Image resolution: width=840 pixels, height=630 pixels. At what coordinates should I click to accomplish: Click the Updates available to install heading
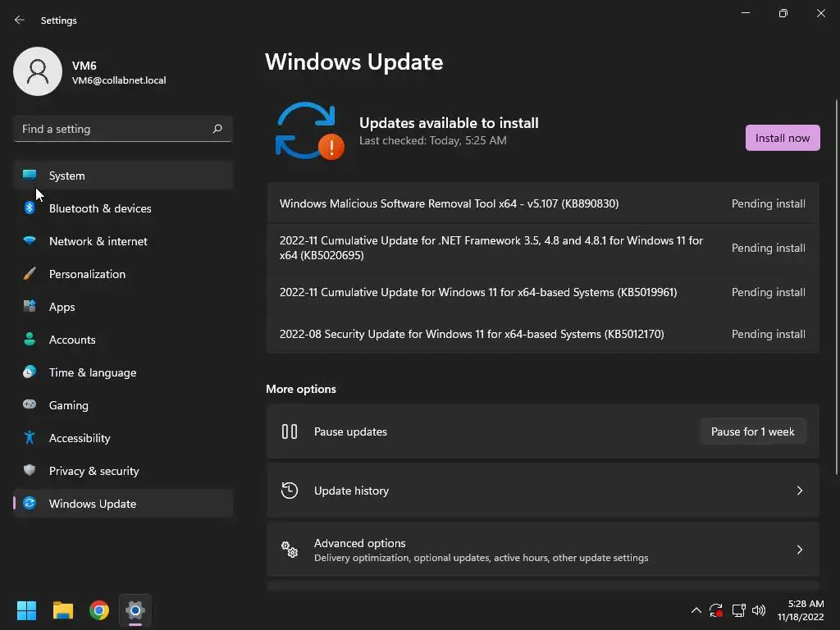click(x=449, y=123)
